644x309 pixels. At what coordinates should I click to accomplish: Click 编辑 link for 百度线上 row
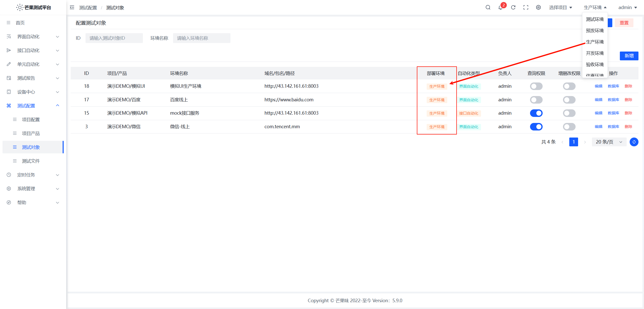click(598, 100)
